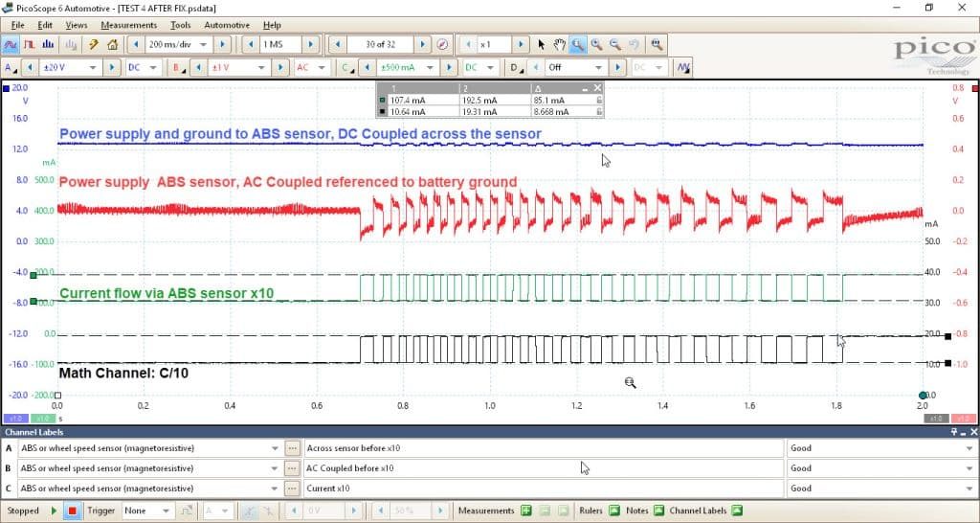The width and height of the screenshot is (980, 523).
Task: Toggle the Rulers legend green icon
Action: 614,511
